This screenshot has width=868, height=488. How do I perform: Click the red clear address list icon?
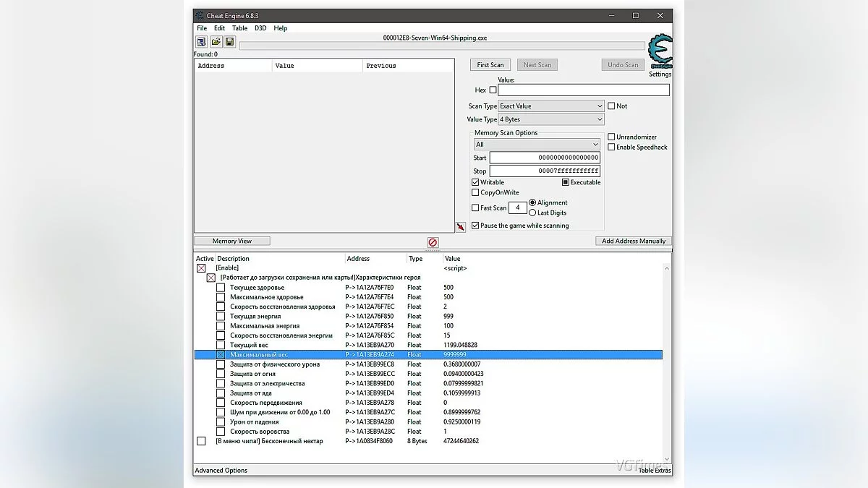pos(433,242)
